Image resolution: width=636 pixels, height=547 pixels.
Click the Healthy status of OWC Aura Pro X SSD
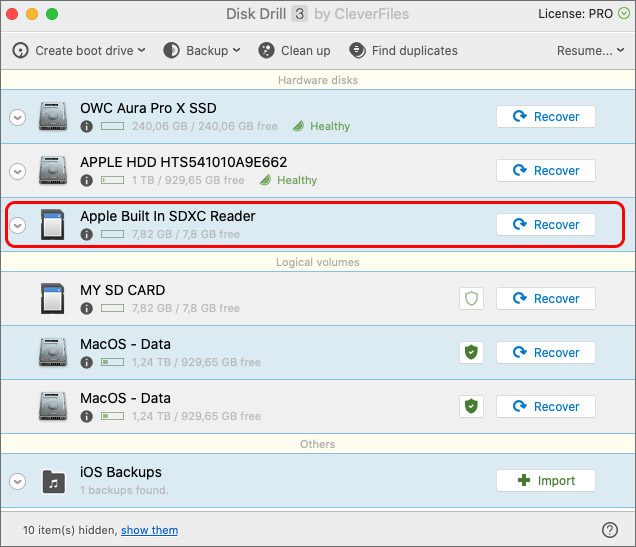point(321,127)
